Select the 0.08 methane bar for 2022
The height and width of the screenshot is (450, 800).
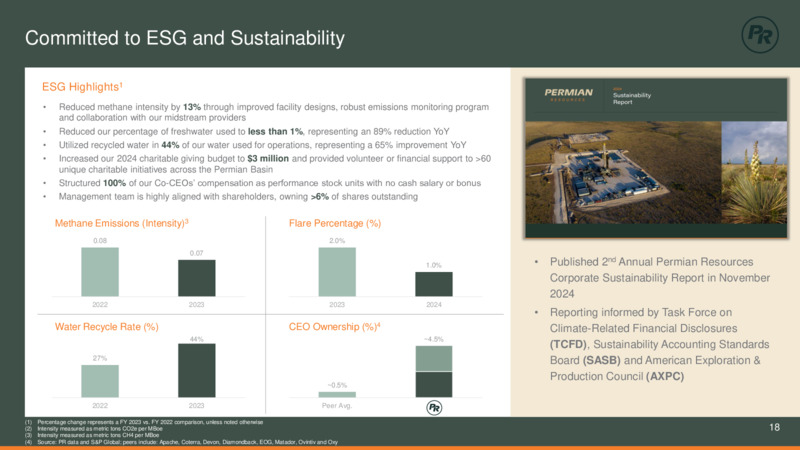pos(100,272)
